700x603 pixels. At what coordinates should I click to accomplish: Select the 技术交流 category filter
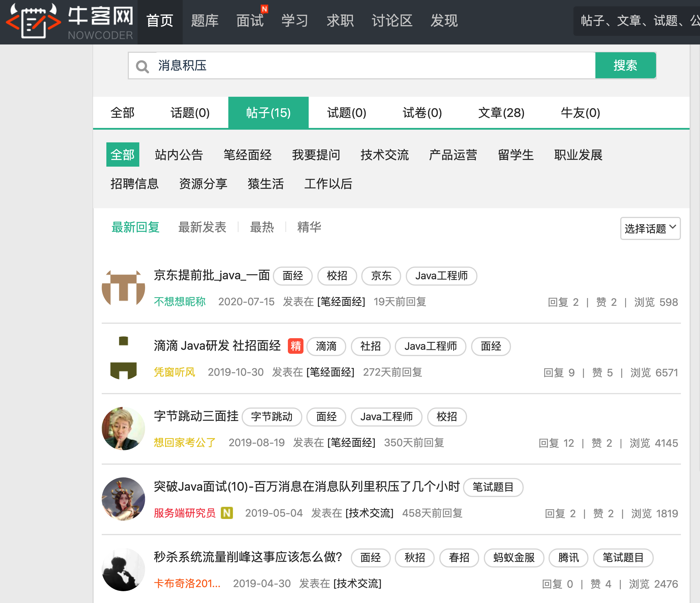[384, 155]
